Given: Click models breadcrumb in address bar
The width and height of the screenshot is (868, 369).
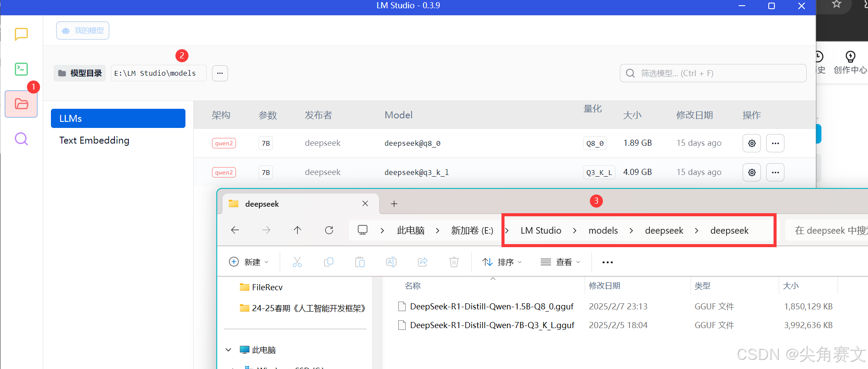Looking at the screenshot, I should [603, 230].
